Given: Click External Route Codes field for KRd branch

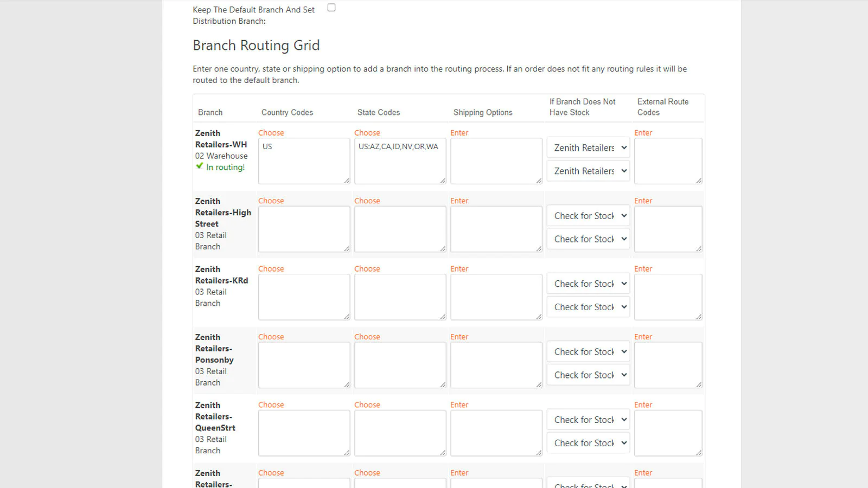Looking at the screenshot, I should click(668, 297).
